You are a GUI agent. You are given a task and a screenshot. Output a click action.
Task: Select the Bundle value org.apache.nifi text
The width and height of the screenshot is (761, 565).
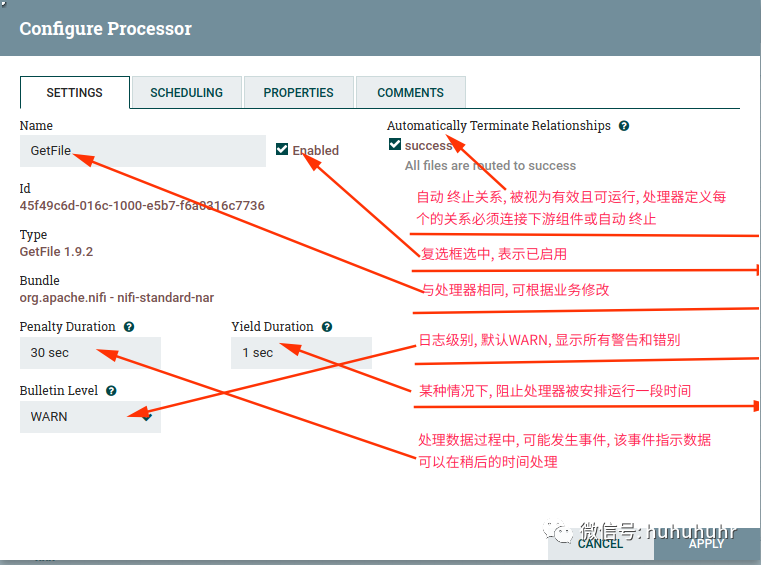(x=116, y=298)
